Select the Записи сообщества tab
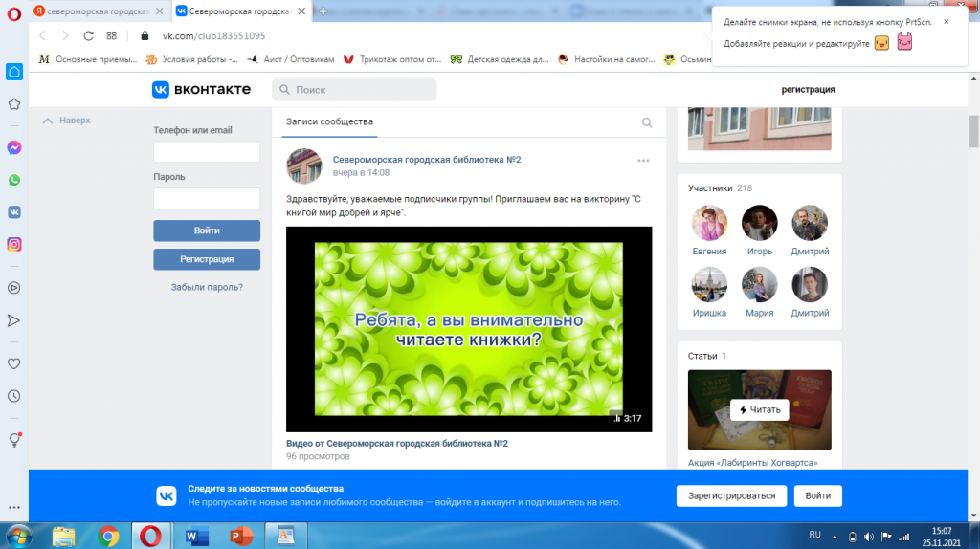The width and height of the screenshot is (980, 549). (x=329, y=121)
